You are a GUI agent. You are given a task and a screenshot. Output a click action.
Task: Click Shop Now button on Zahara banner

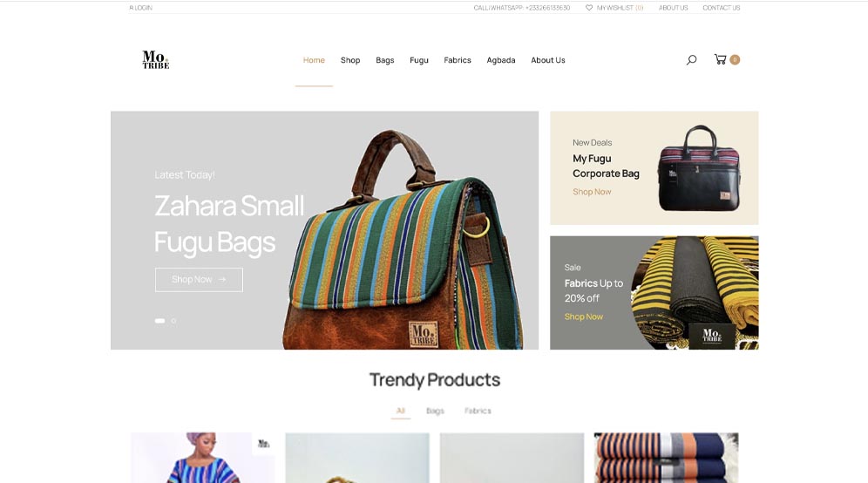pos(199,280)
